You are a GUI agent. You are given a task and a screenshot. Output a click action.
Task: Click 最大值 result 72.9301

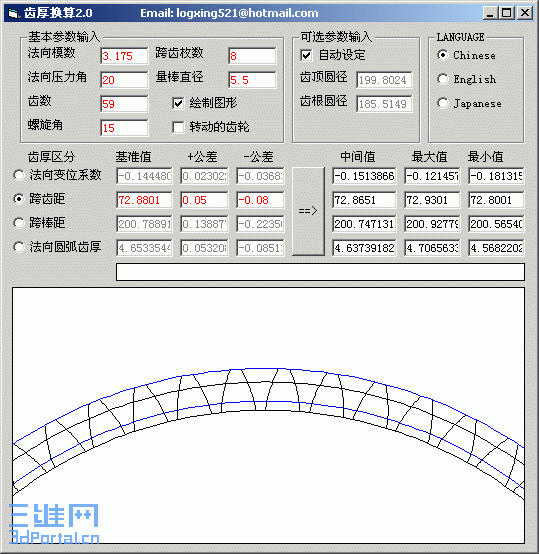click(432, 200)
